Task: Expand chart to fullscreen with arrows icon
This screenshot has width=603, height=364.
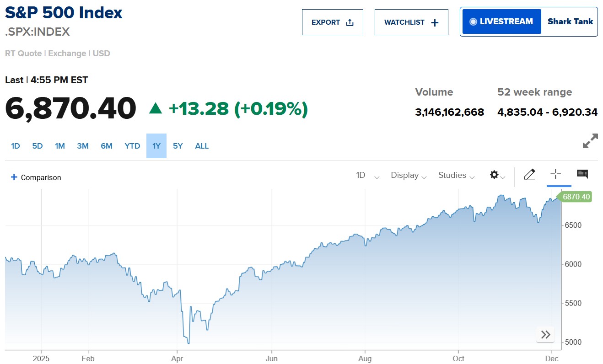Action: coord(590,141)
